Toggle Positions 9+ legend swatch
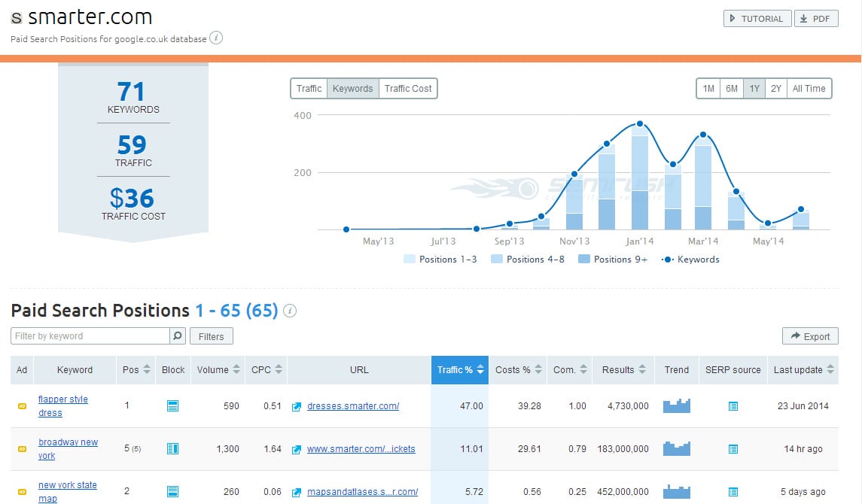The width and height of the screenshot is (862, 504). click(584, 259)
